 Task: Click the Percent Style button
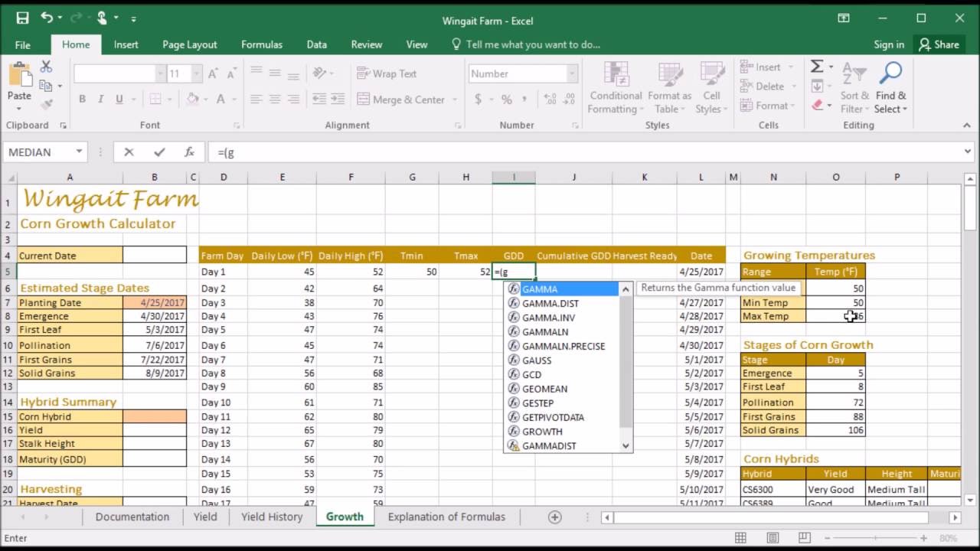coord(506,99)
